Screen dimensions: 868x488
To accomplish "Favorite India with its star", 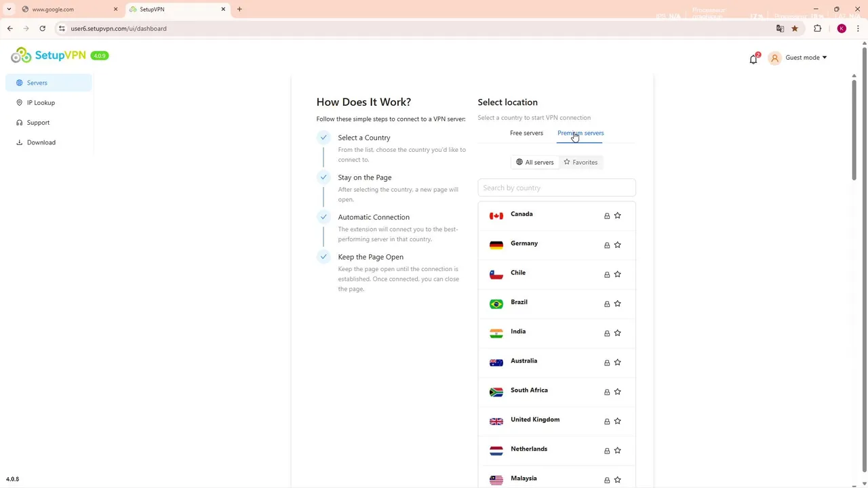I will coord(617,333).
